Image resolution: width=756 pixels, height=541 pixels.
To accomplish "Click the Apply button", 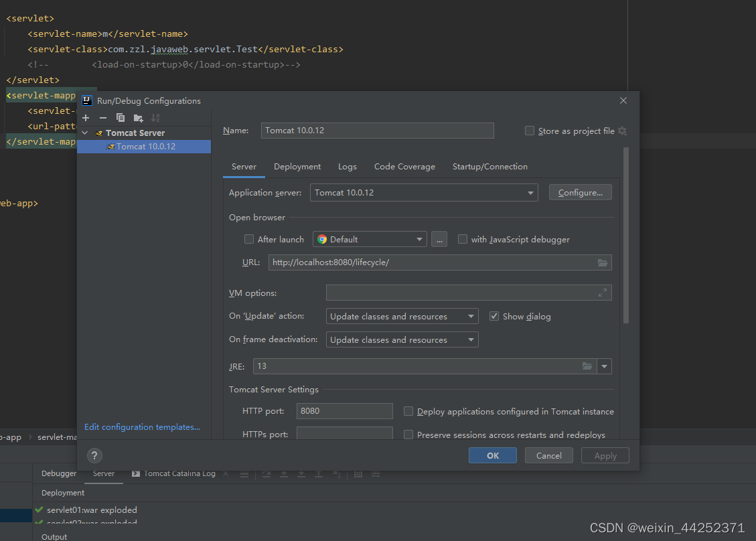I will 605,456.
